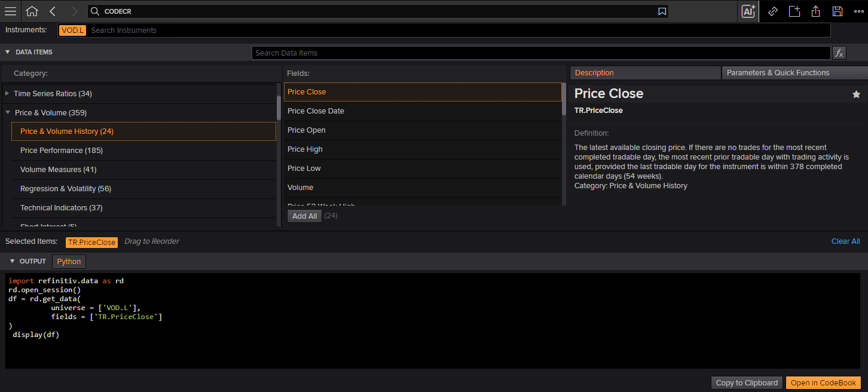Select Regression & Volatility (56) subcategory
This screenshot has width=868, height=392.
pos(144,189)
